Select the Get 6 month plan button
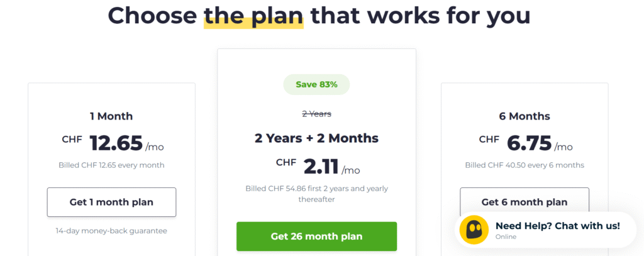 click(x=525, y=201)
